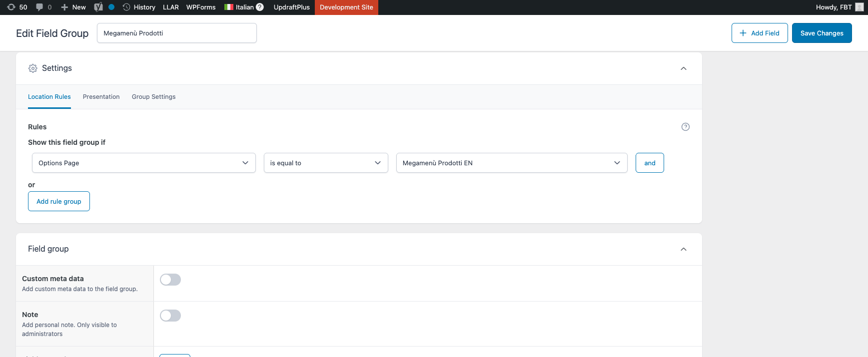
Task: Click the Yoast SEO icon
Action: pyautogui.click(x=98, y=7)
